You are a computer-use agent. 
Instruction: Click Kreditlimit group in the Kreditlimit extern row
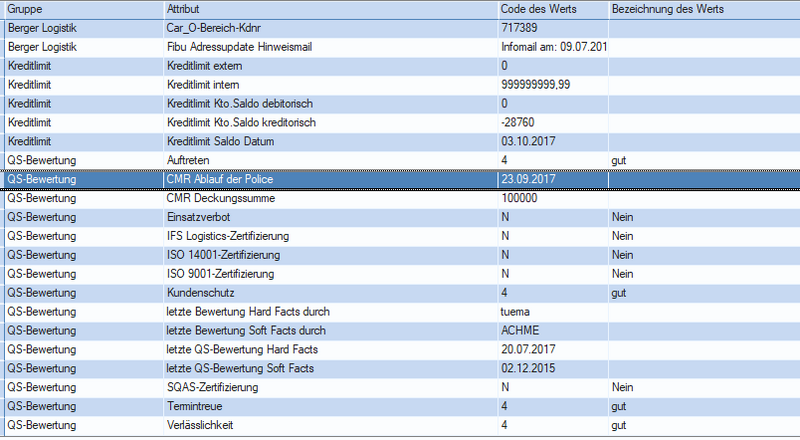tap(29, 66)
